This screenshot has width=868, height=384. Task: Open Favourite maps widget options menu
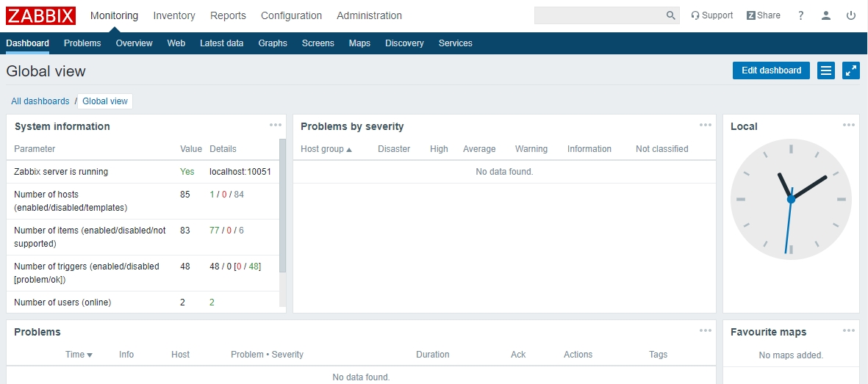pos(849,330)
